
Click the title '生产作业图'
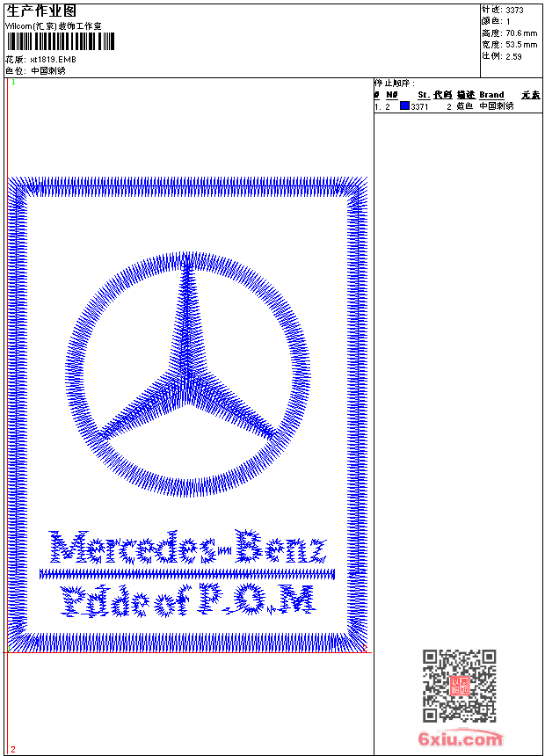pyautogui.click(x=41, y=11)
